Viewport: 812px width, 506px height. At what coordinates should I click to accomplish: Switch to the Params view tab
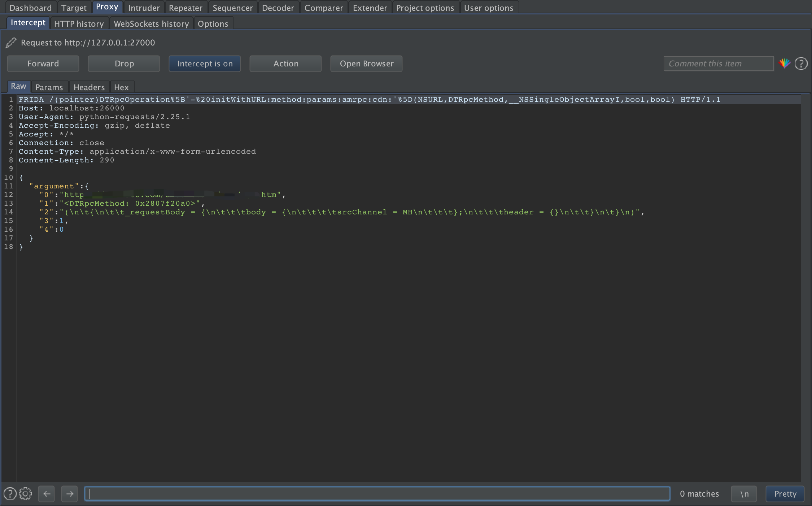[49, 87]
